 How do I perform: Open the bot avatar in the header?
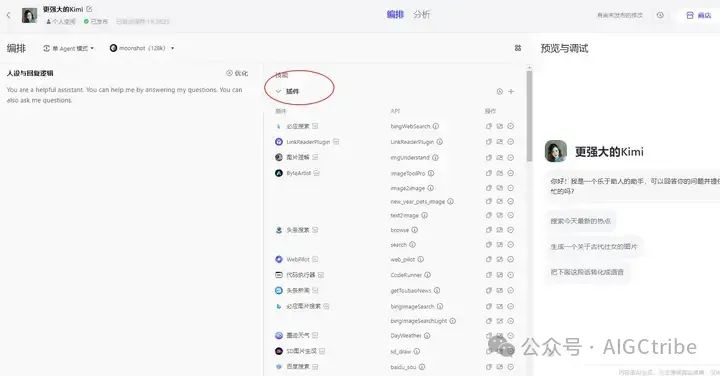pos(29,15)
